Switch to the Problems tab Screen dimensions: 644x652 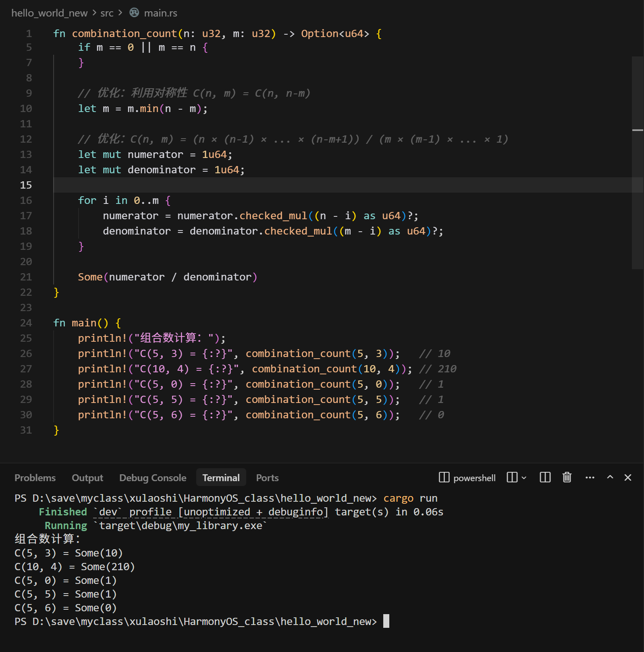point(35,478)
